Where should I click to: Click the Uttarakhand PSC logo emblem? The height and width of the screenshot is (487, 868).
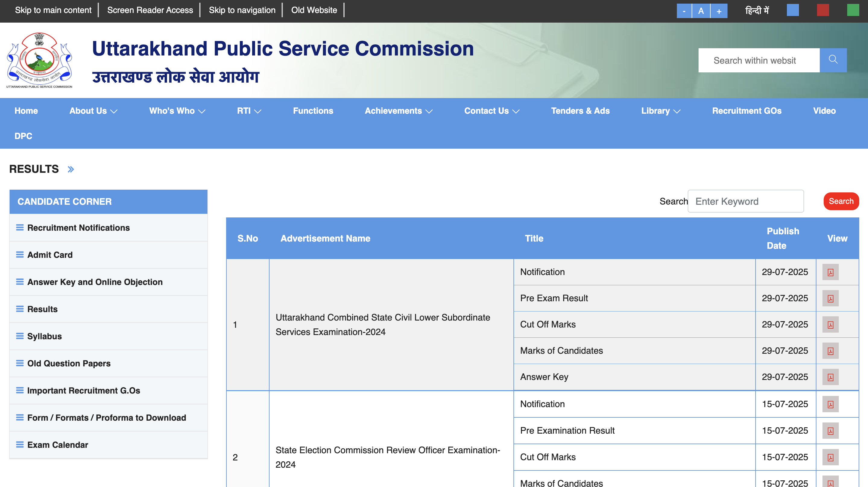[39, 60]
